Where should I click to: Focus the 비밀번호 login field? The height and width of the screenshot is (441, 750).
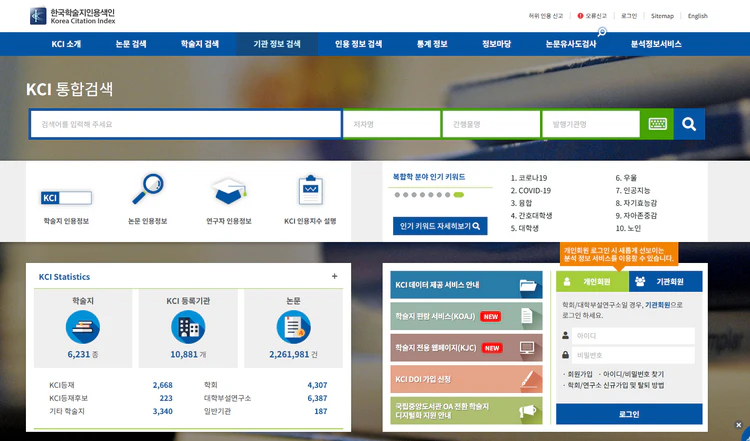pos(633,355)
